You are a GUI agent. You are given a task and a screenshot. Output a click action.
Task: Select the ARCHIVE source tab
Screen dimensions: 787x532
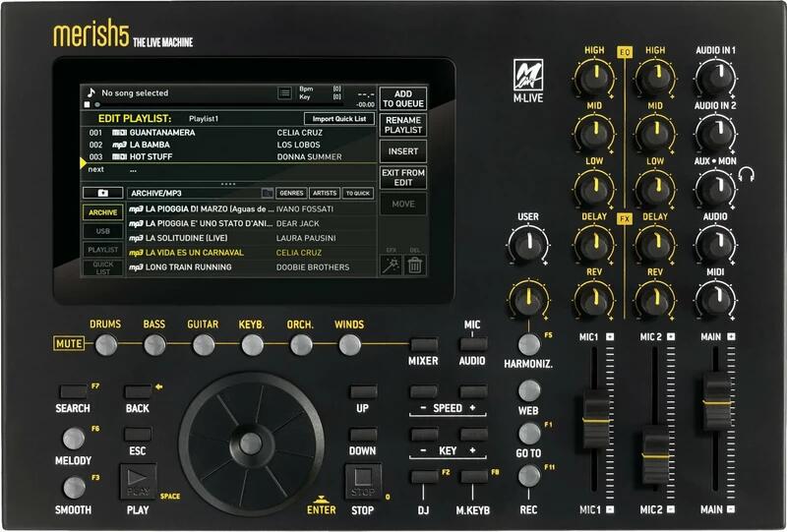[x=103, y=212]
